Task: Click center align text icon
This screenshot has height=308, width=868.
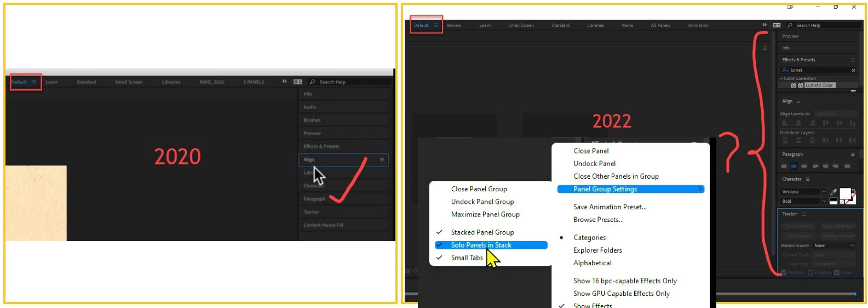Action: point(794,166)
